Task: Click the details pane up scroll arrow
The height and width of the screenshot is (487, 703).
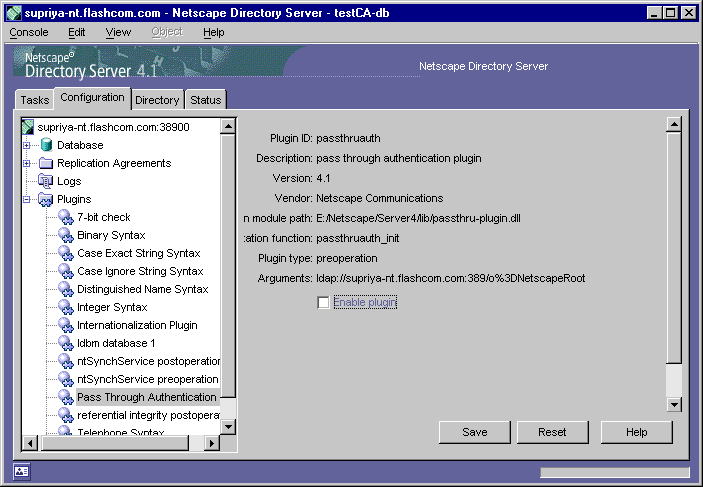Action: pos(674,124)
